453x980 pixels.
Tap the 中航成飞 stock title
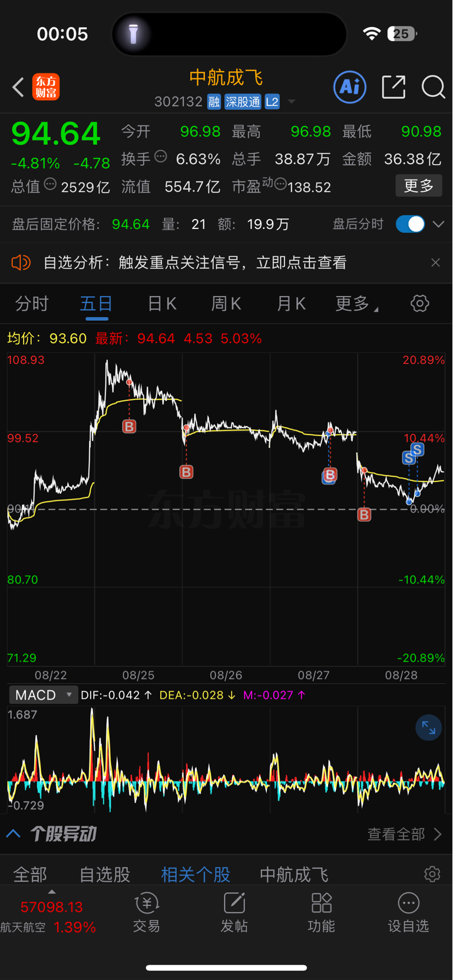pyautogui.click(x=226, y=78)
